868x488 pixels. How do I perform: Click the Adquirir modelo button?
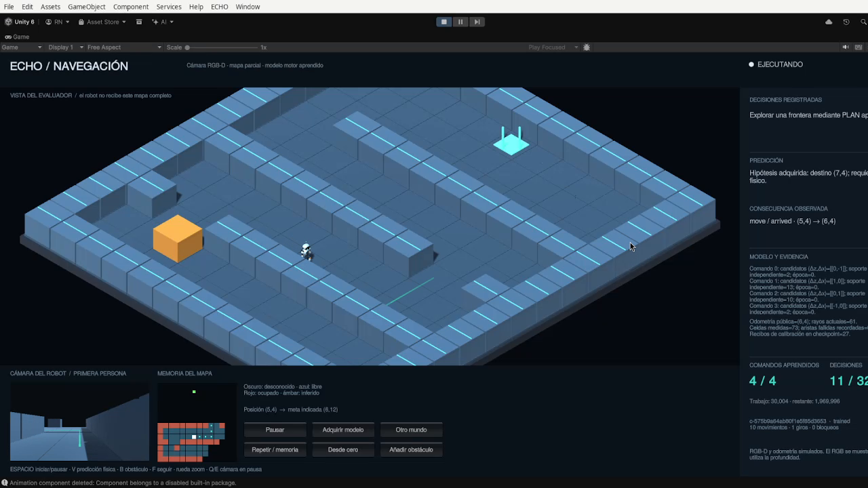click(343, 430)
